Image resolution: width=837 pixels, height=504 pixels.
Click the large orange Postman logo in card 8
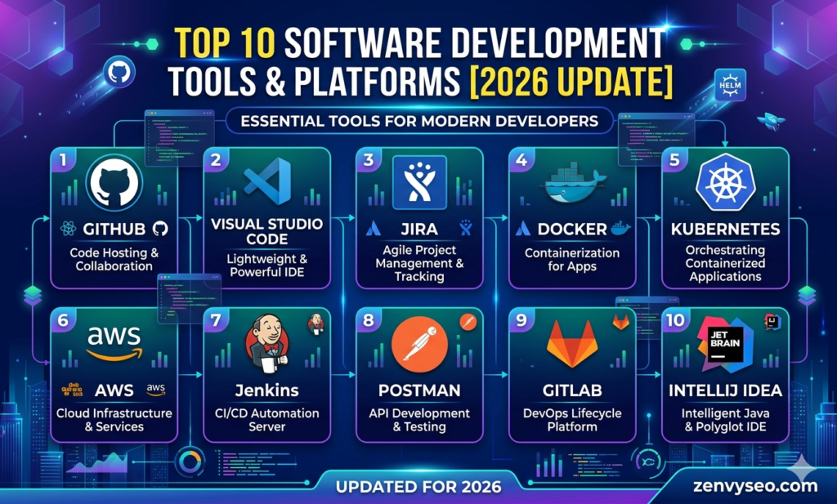point(419,344)
